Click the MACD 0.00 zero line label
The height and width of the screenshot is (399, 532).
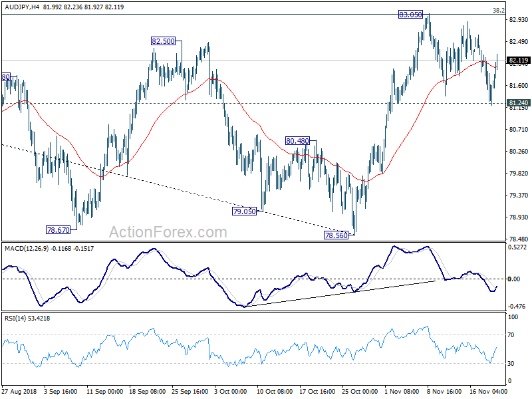point(513,279)
